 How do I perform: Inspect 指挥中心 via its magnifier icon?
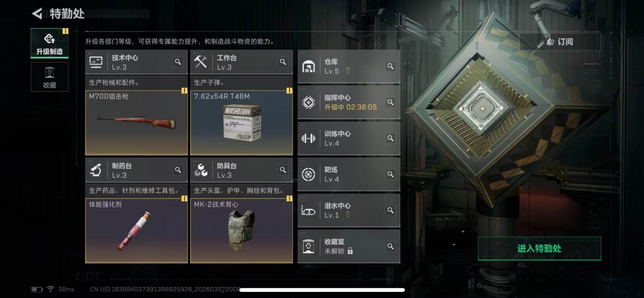[x=390, y=102]
